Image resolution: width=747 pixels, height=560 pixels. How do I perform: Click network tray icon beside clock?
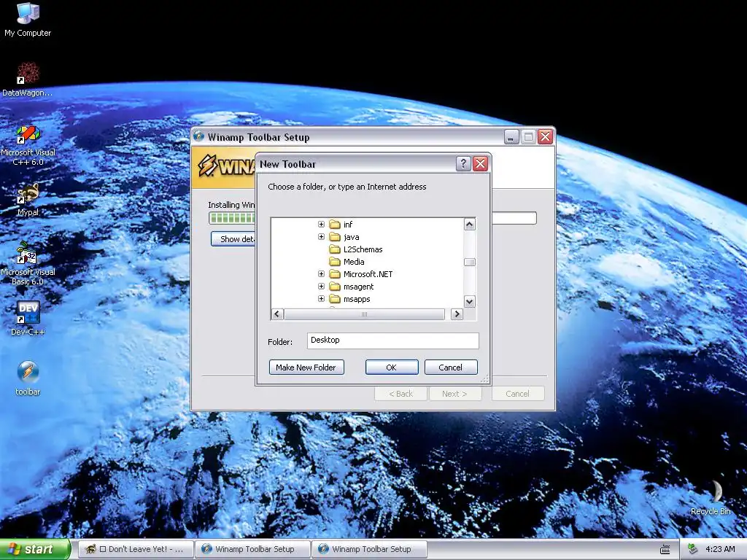coord(693,549)
